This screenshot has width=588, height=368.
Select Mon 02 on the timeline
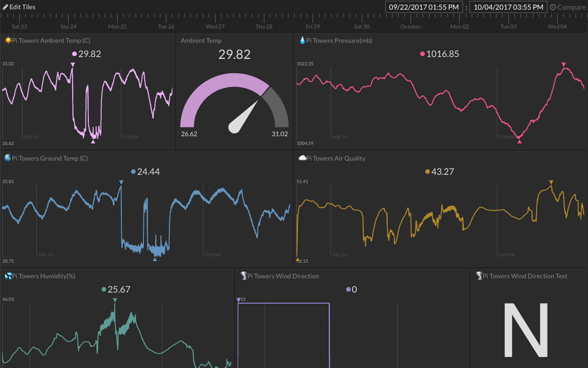[x=459, y=27]
